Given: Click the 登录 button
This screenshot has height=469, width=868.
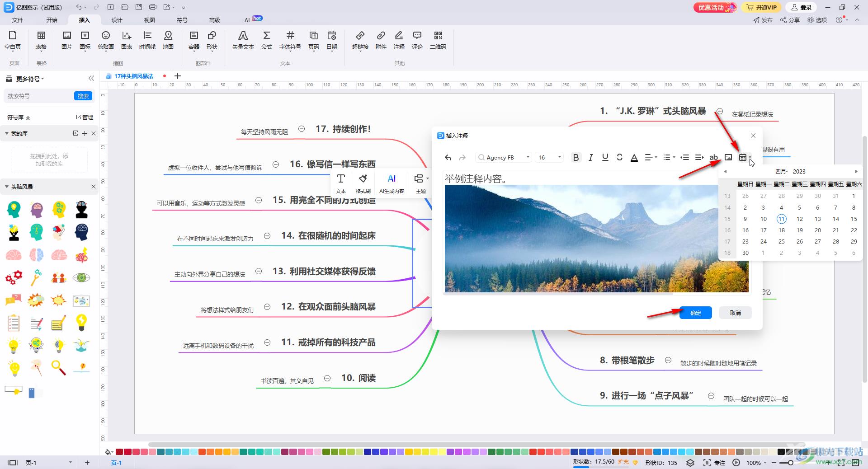Looking at the screenshot, I should pos(802,7).
